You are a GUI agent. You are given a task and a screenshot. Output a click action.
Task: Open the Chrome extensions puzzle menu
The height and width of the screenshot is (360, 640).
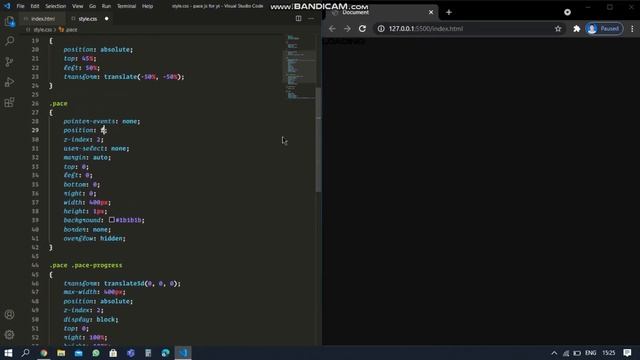coord(577,29)
